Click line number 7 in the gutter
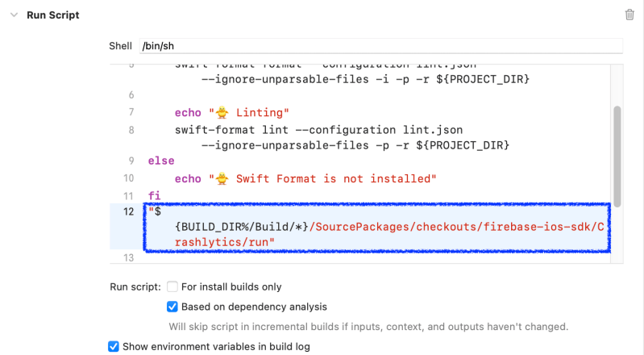Image resolution: width=644 pixels, height=355 pixels. [x=131, y=112]
